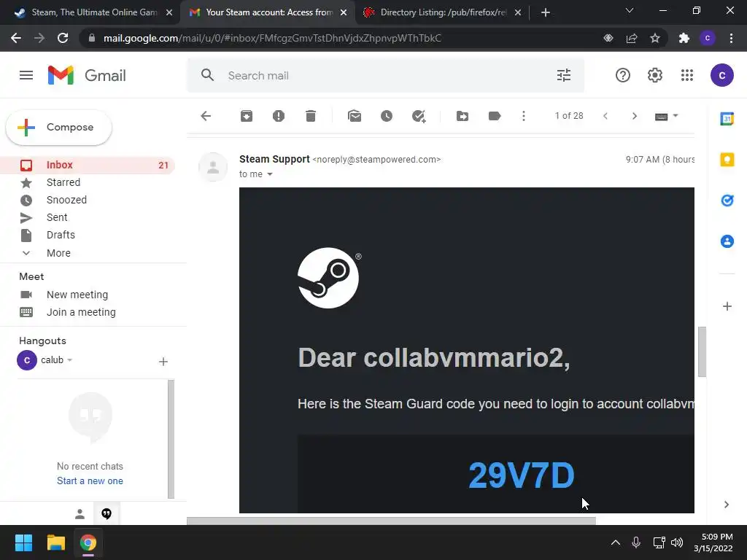Click the Gmail logo
Screen dimensions: 747x560
coord(87,75)
